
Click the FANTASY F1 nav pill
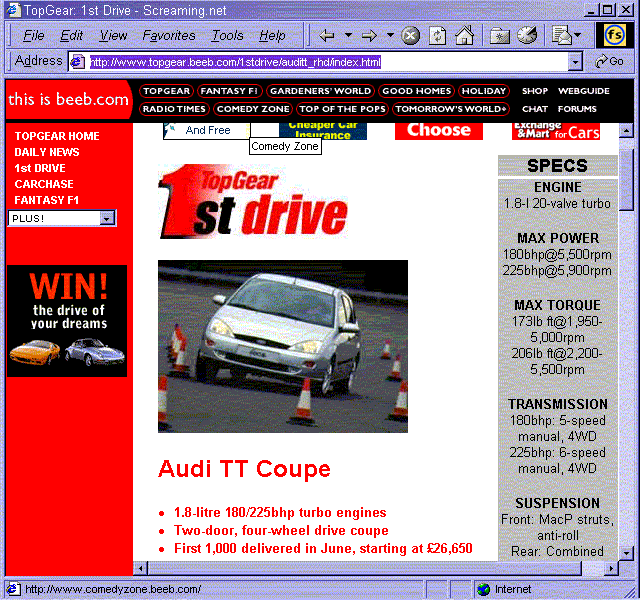229,91
